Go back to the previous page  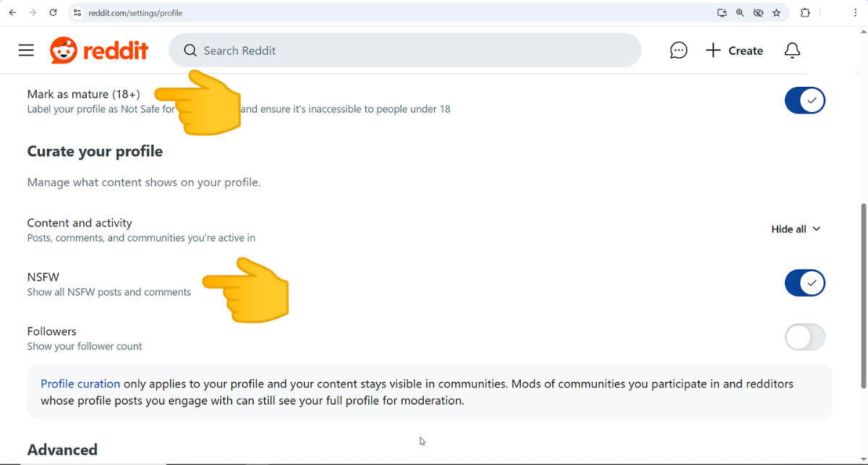(12, 13)
